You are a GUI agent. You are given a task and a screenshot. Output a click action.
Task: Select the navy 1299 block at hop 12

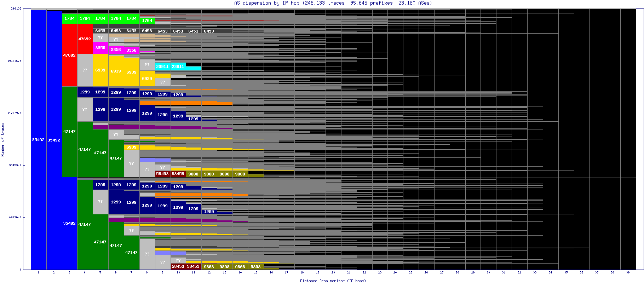209,212
